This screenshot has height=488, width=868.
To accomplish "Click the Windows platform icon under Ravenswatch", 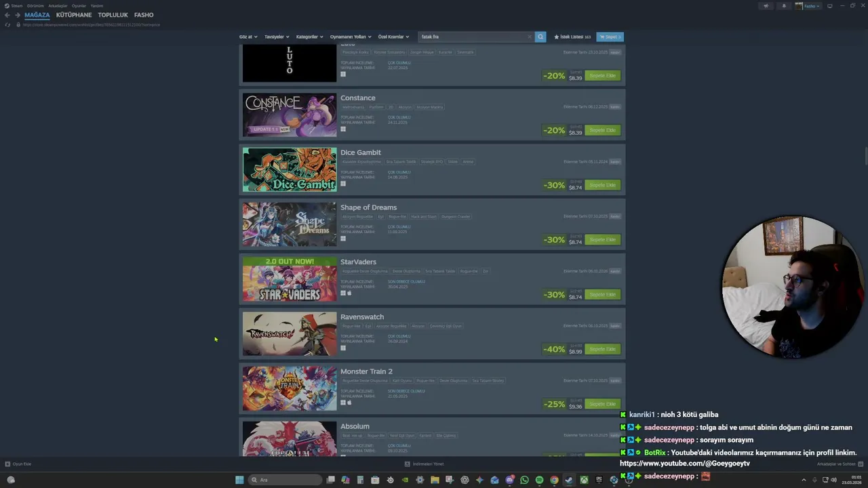I will pyautogui.click(x=343, y=348).
